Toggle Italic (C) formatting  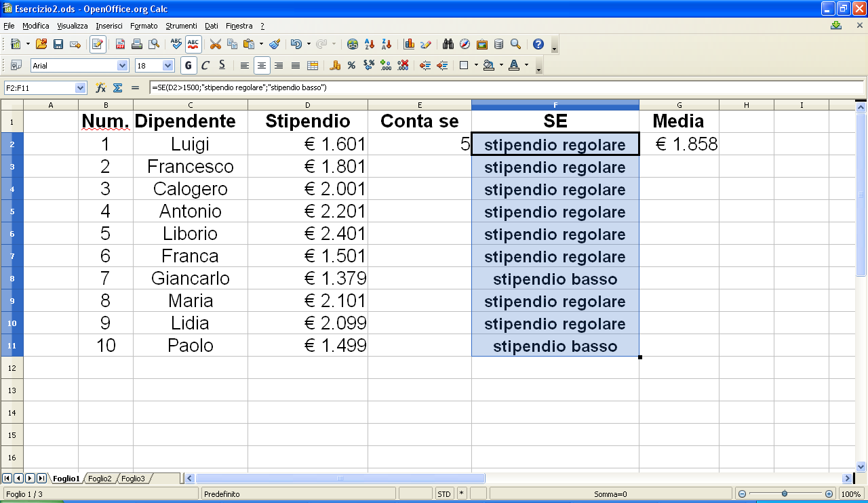pyautogui.click(x=205, y=65)
